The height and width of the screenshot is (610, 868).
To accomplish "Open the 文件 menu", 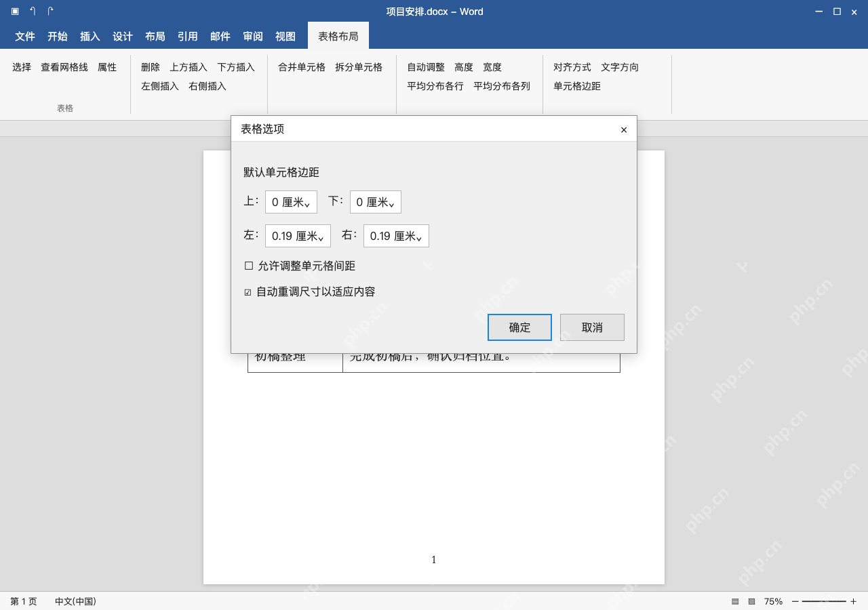I will [25, 36].
